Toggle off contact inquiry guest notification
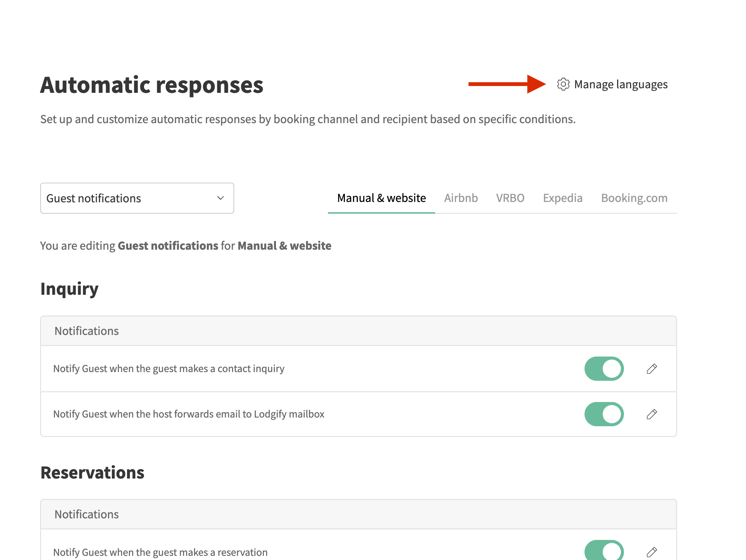Image resolution: width=746 pixels, height=560 pixels. coord(604,369)
